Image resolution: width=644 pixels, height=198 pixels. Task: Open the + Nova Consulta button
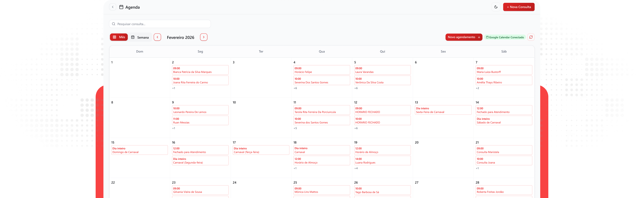point(519,7)
